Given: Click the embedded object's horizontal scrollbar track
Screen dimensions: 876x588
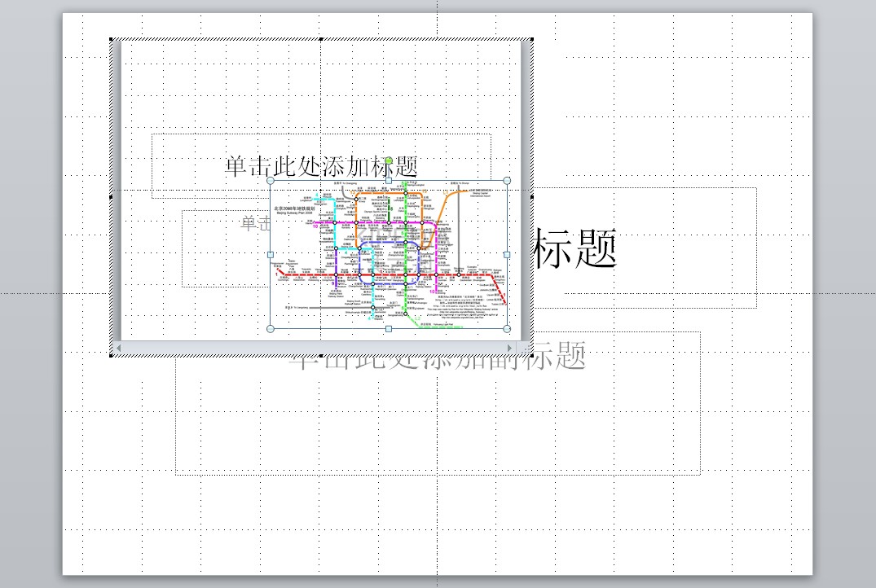Looking at the screenshot, I should click(314, 348).
